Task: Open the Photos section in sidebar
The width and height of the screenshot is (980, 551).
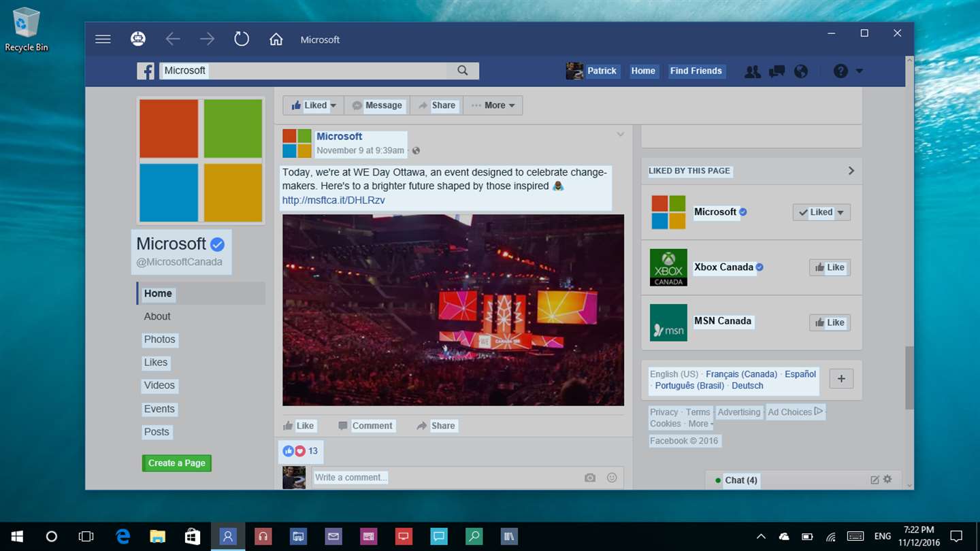Action: click(x=159, y=339)
